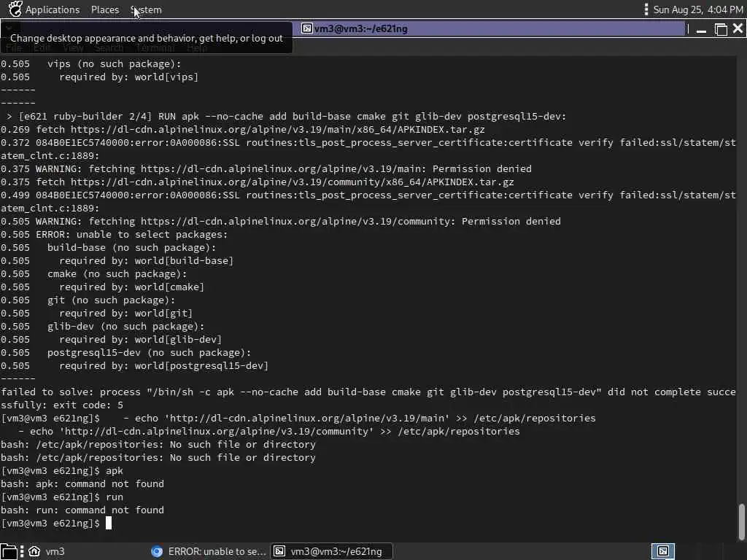The width and height of the screenshot is (747, 560).
Task: Click the 'failed to solve: process' error line
Action: click(x=368, y=392)
